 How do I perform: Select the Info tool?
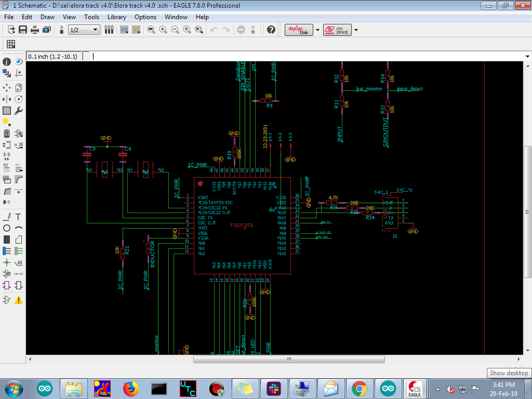(x=6, y=62)
